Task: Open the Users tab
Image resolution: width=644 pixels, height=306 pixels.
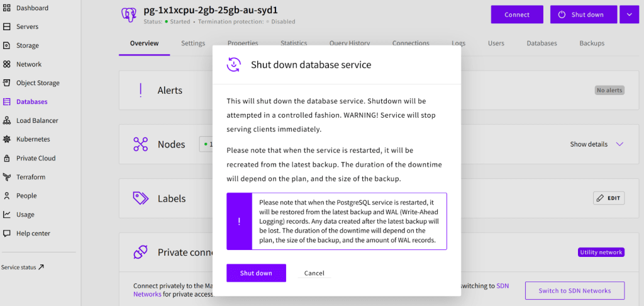Action: pos(496,43)
